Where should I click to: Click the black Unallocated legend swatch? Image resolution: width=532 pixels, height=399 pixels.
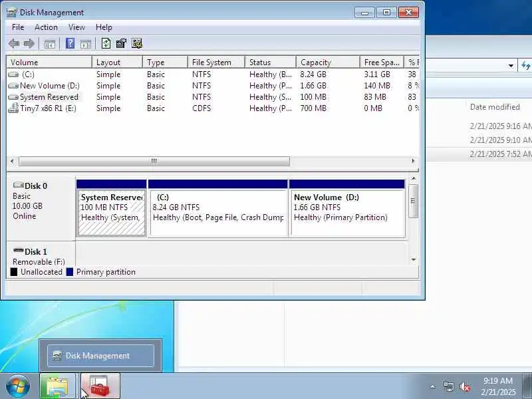click(13, 272)
